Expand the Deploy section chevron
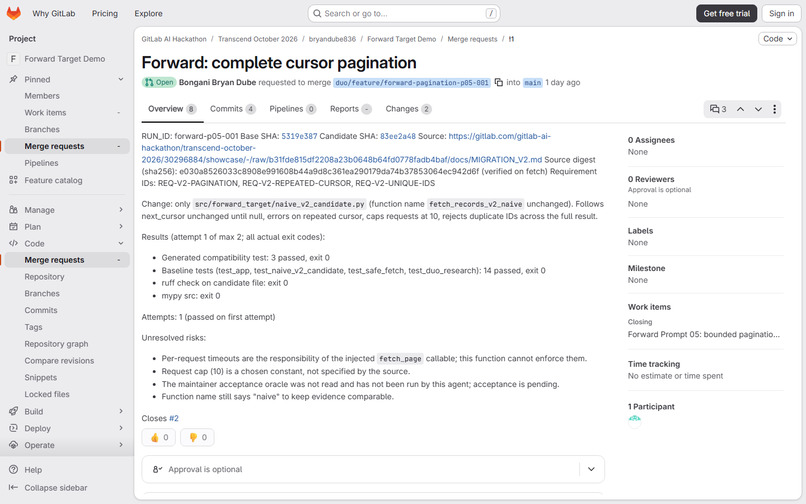This screenshot has height=504, width=806. coord(121,428)
